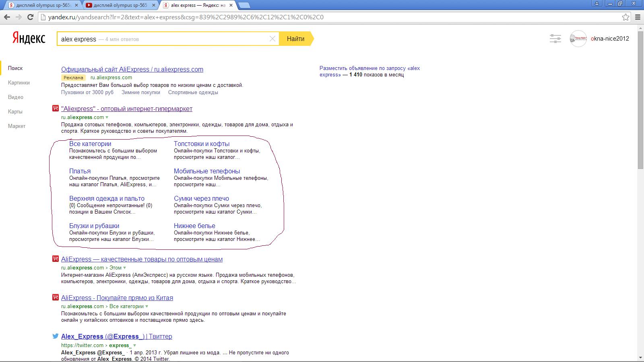Open search settings sliders icon
This screenshot has height=362, width=644.
click(x=555, y=39)
